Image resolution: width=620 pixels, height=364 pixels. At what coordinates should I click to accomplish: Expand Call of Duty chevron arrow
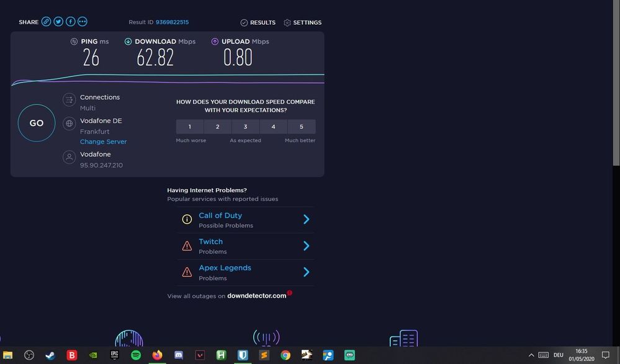306,220
